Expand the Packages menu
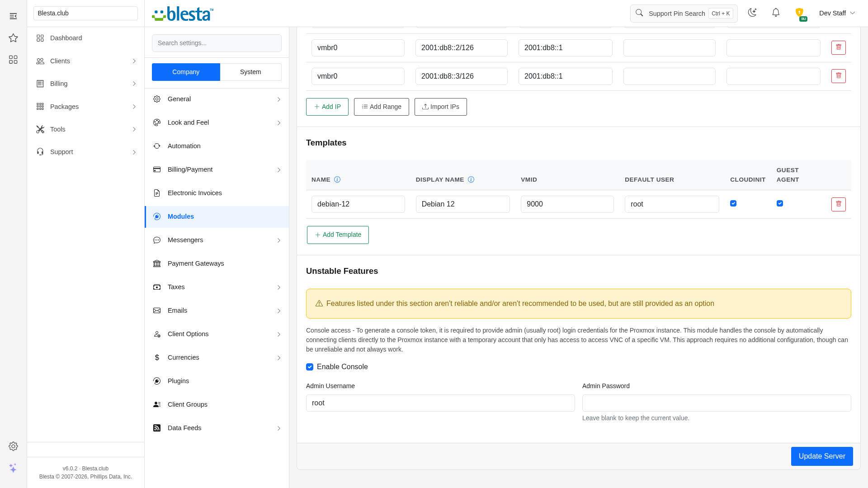The height and width of the screenshot is (488, 868). (x=86, y=107)
